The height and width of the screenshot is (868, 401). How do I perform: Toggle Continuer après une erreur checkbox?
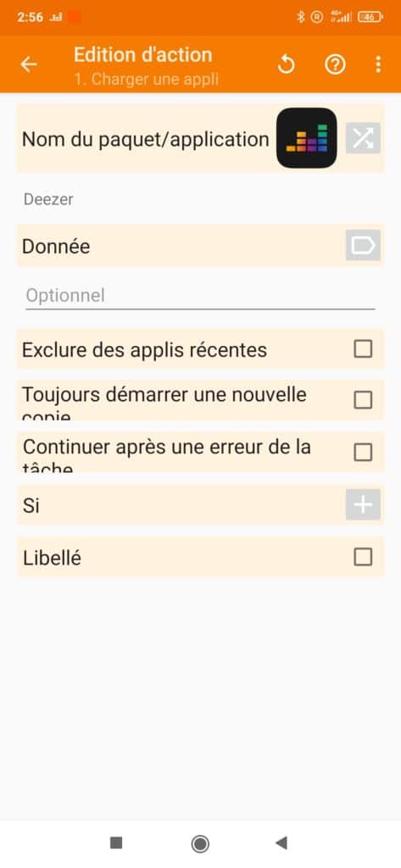click(x=363, y=453)
